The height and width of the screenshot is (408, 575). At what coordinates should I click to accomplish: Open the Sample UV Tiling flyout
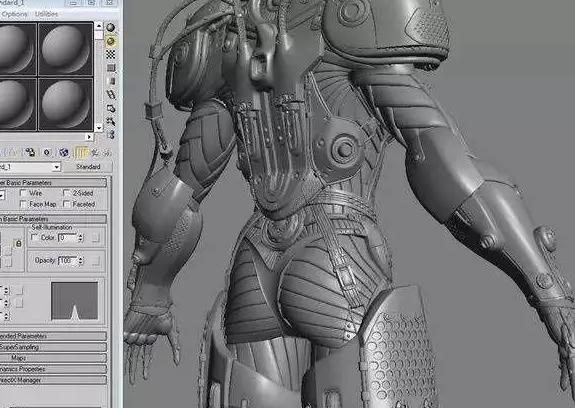(x=111, y=68)
